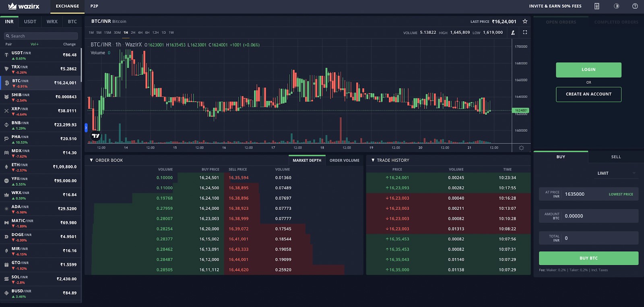644x307 pixels.
Task: Click the WazirX logo
Action: coord(24,6)
